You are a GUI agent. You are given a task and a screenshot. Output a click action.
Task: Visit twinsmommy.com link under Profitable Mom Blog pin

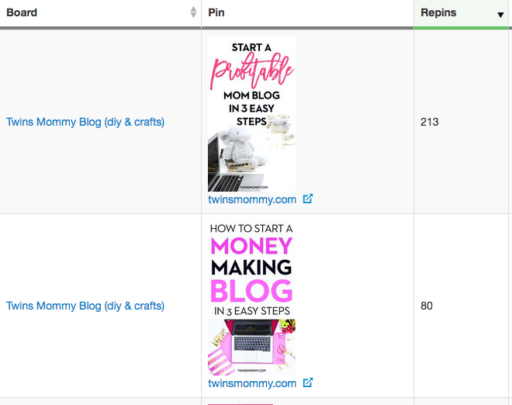(252, 199)
